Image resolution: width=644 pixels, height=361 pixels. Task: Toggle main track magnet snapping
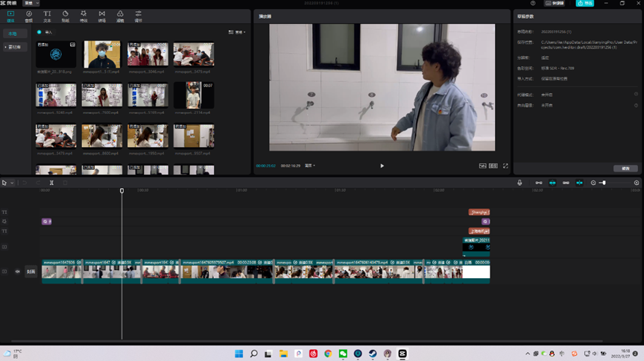[539, 183]
